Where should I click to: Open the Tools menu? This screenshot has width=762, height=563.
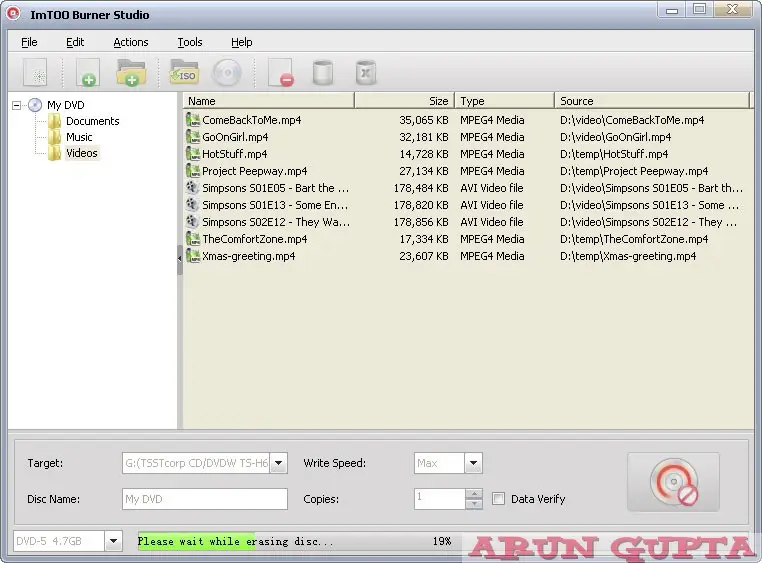[190, 42]
